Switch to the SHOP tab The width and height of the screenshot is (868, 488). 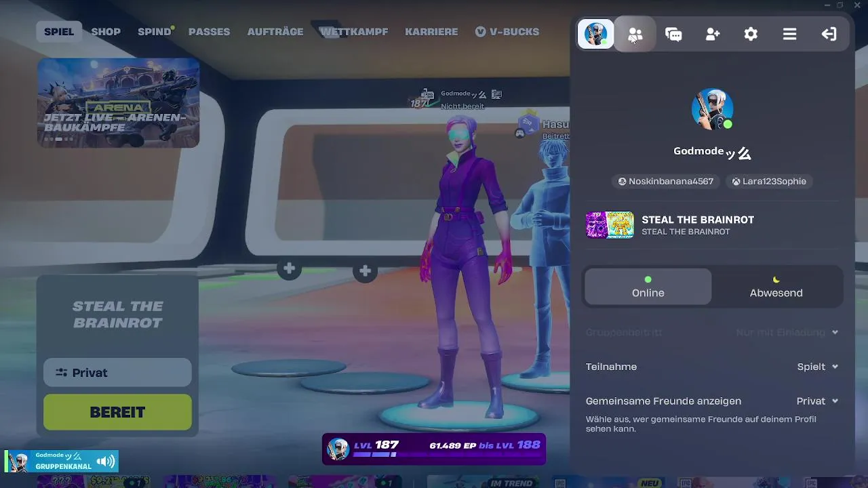pyautogui.click(x=106, y=32)
